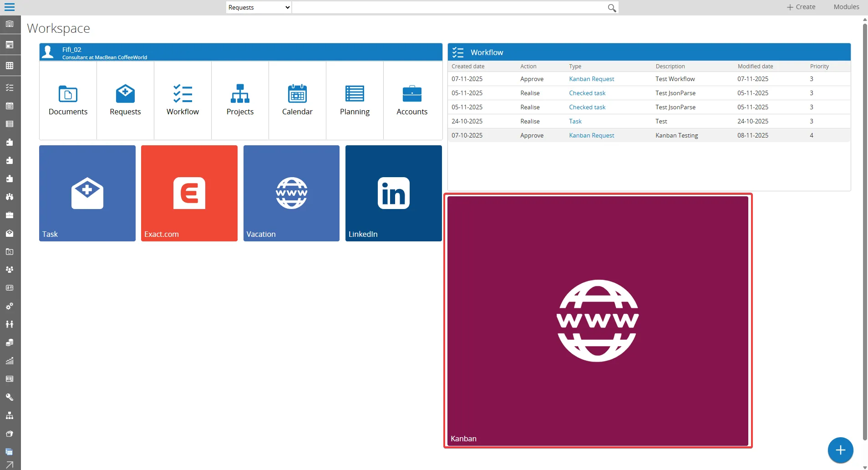Open the Calendar icon

(x=297, y=94)
